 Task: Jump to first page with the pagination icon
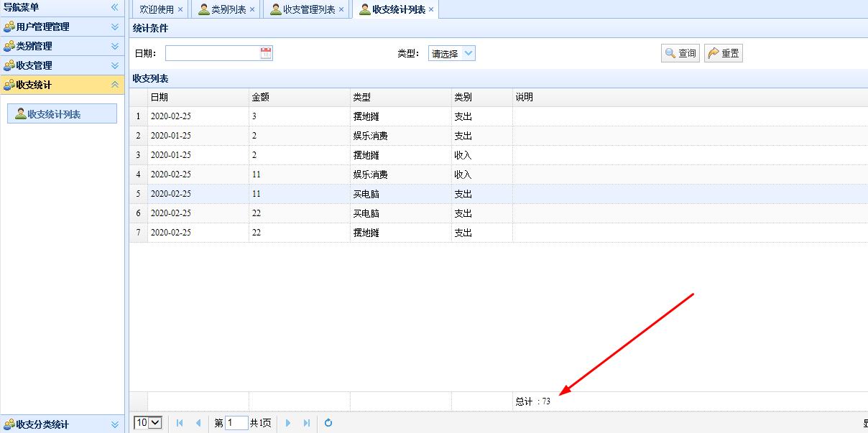tap(179, 423)
